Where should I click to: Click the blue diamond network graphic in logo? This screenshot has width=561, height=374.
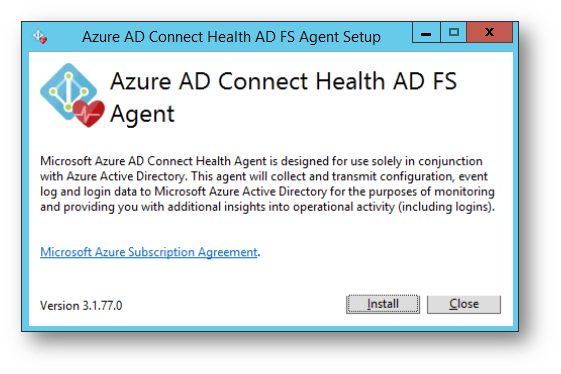point(68,91)
